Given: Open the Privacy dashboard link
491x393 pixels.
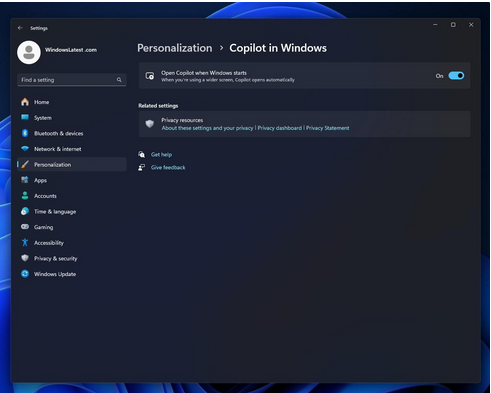Looking at the screenshot, I should (279, 128).
